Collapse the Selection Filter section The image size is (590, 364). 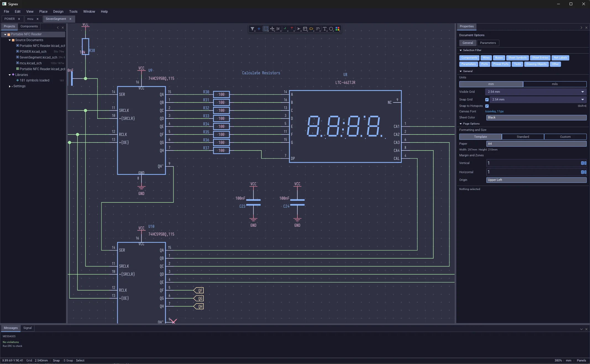pyautogui.click(x=461, y=50)
